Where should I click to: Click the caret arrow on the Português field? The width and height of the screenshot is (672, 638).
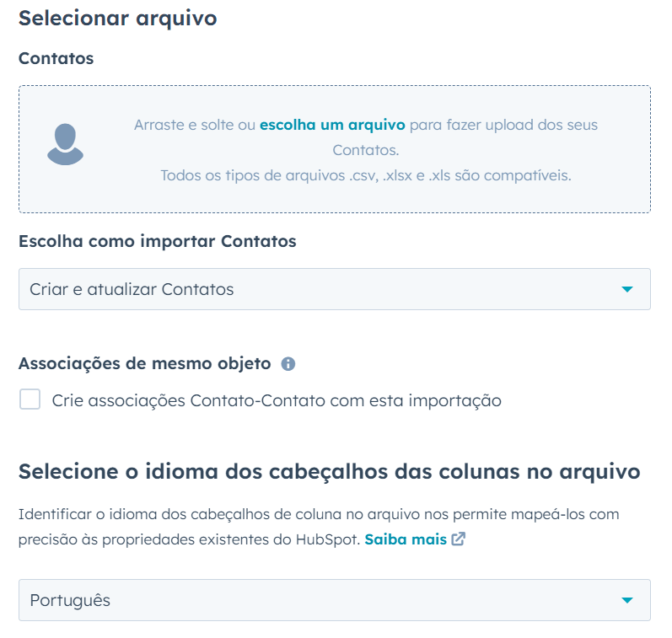click(x=626, y=600)
